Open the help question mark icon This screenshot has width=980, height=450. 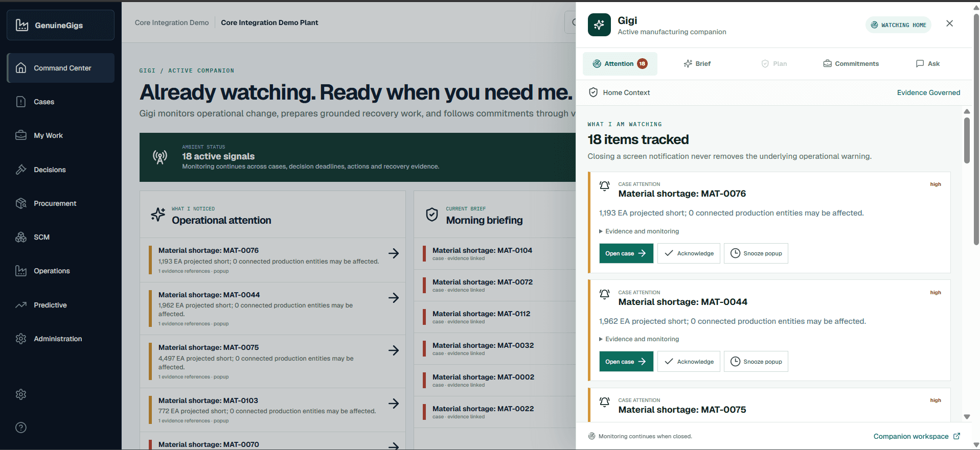[21, 428]
